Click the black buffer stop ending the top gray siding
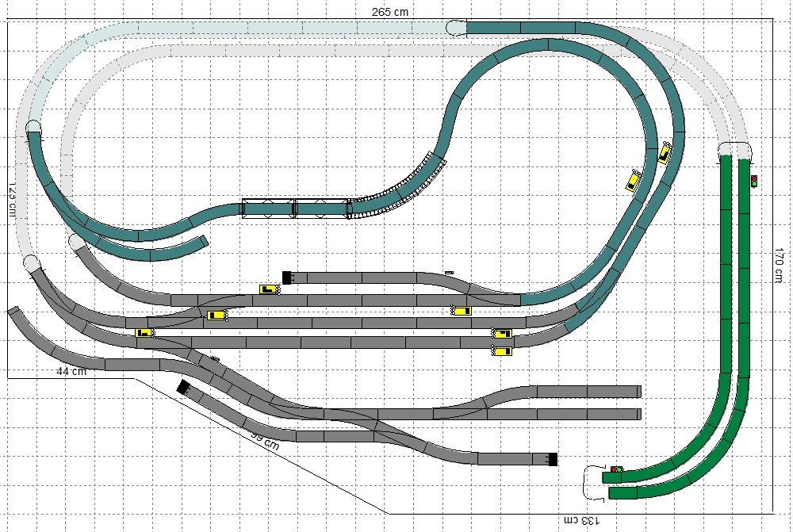 point(288,277)
